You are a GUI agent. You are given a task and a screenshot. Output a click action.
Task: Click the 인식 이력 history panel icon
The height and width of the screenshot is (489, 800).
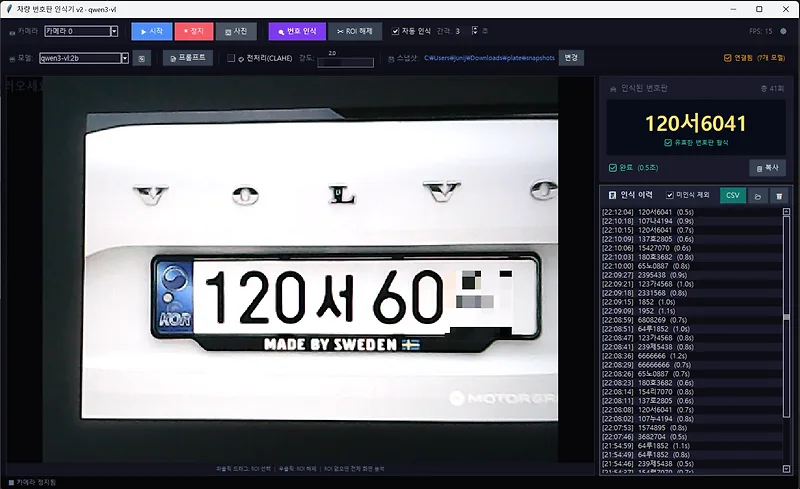(x=612, y=195)
